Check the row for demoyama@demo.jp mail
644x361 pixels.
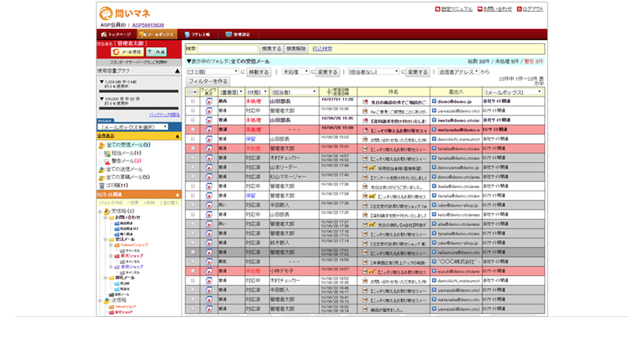coord(192,167)
